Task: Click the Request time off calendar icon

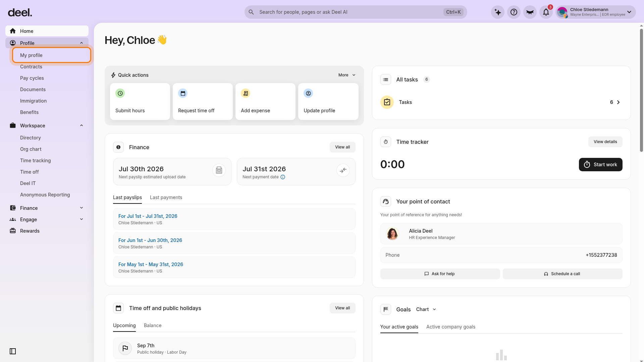Action: click(183, 93)
